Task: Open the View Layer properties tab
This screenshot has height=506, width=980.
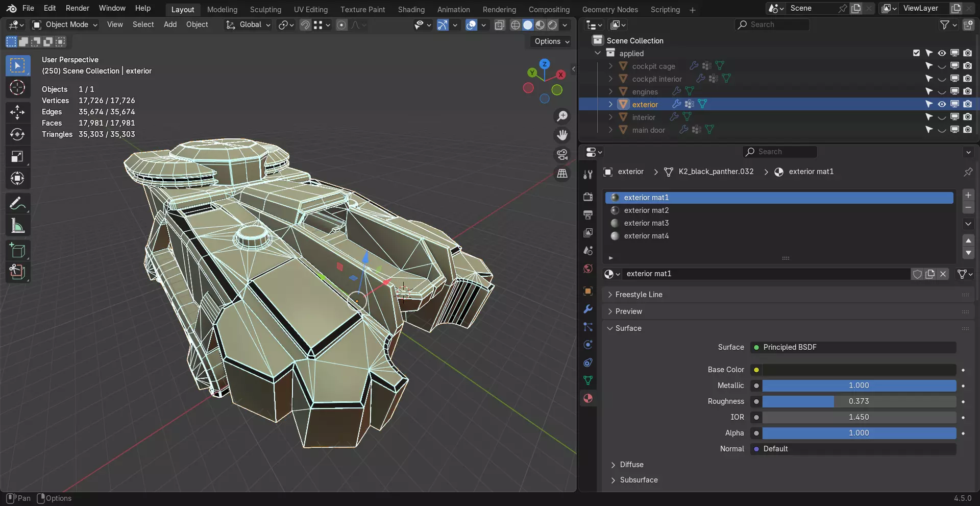Action: pyautogui.click(x=588, y=233)
